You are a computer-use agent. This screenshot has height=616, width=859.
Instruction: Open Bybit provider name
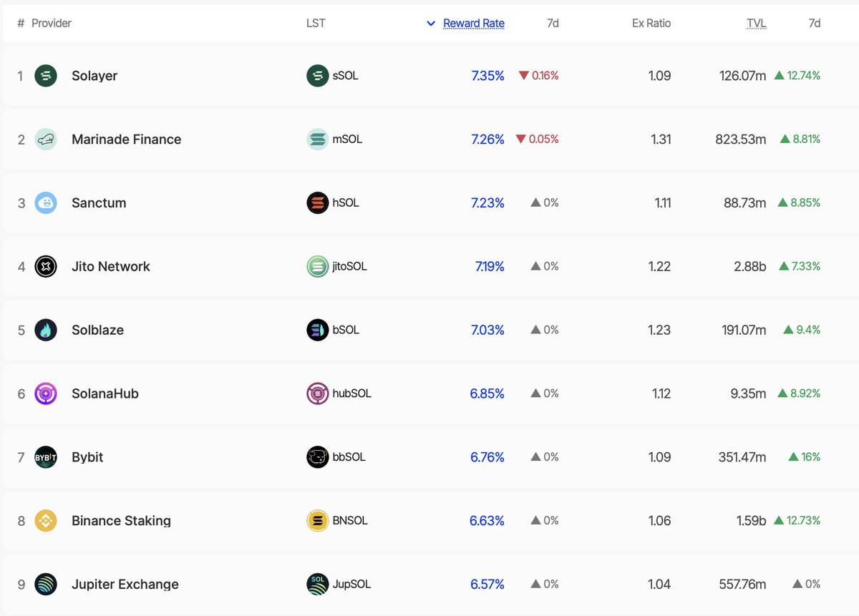pos(87,457)
